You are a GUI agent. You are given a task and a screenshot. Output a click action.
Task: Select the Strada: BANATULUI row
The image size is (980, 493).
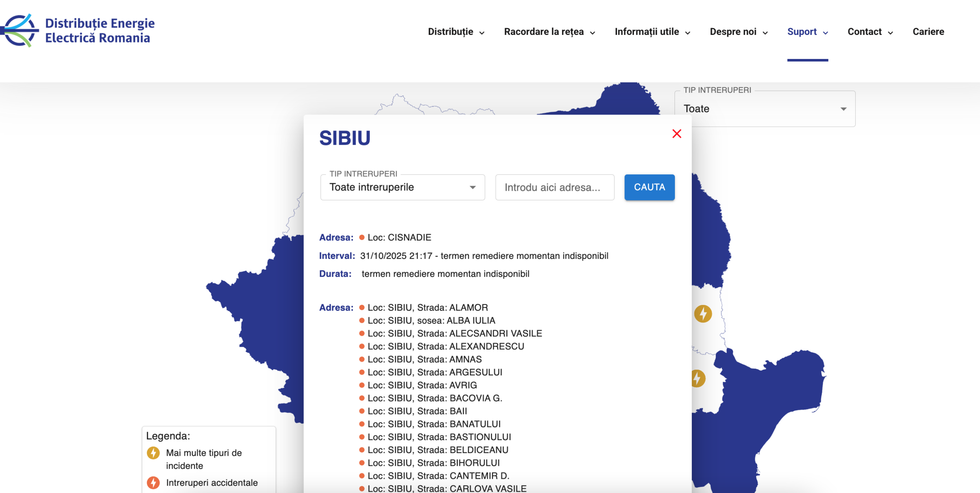pos(430,424)
